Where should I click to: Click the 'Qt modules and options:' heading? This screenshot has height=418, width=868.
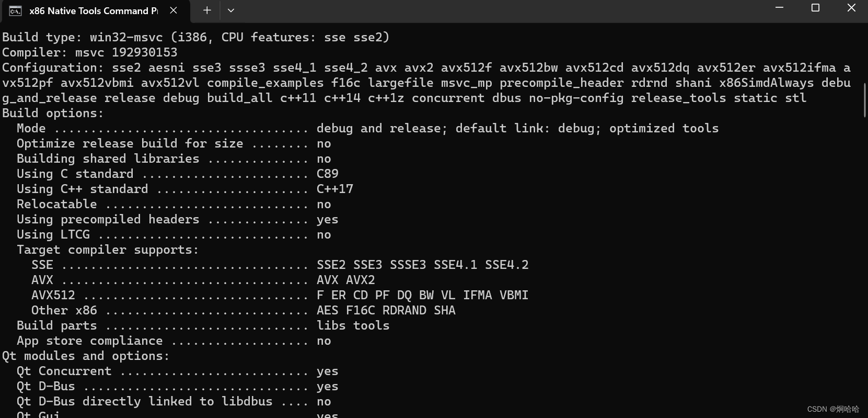(x=86, y=356)
